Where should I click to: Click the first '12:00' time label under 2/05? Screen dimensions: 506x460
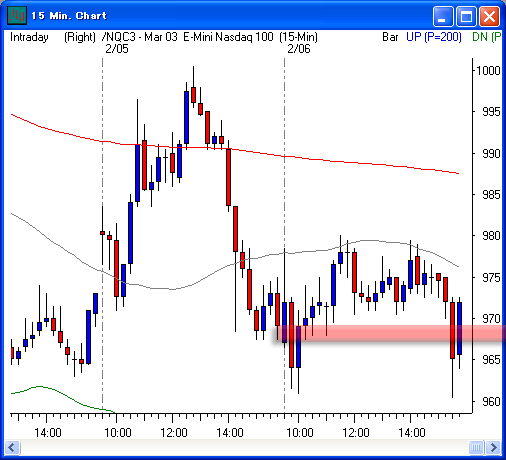click(174, 433)
